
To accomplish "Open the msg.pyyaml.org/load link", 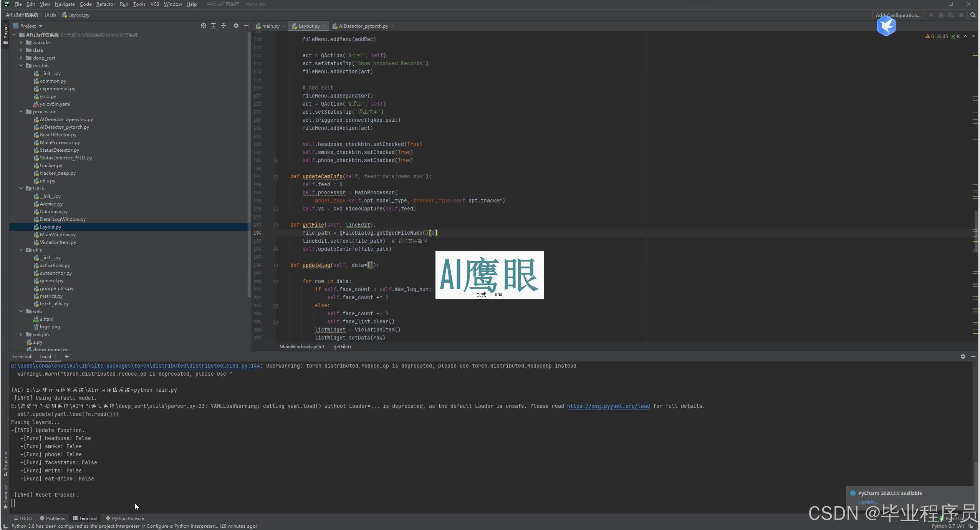I will (x=608, y=406).
